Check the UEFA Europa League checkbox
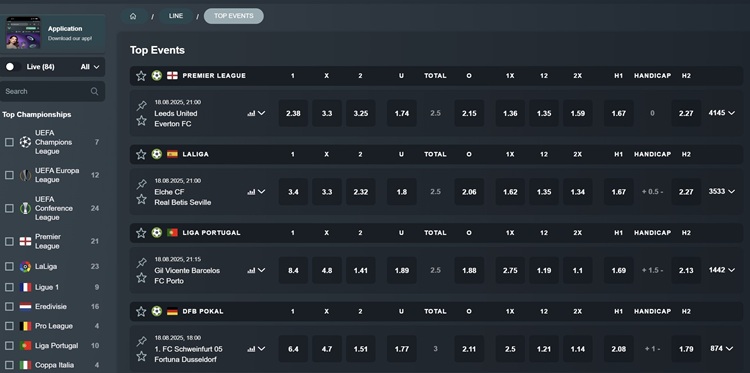The width and height of the screenshot is (750, 373). (x=9, y=175)
